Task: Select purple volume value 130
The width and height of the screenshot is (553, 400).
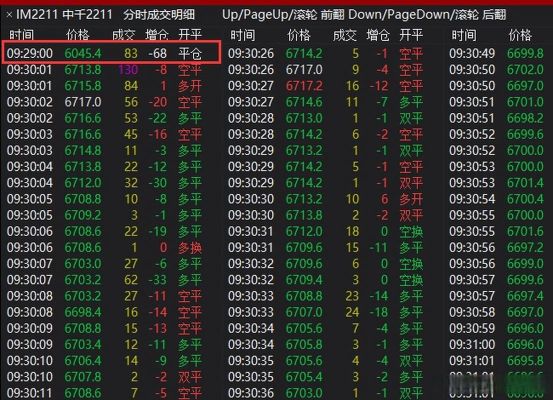Action: coord(128,70)
